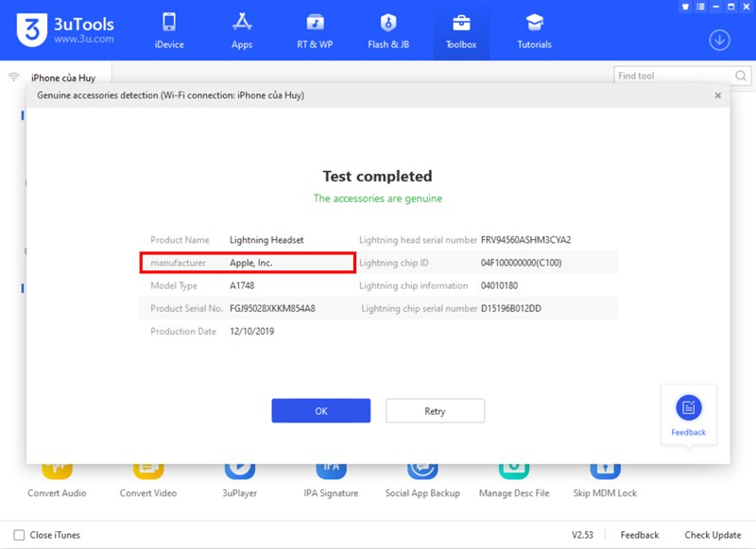Open the Skip MDM Lock tool

605,480
